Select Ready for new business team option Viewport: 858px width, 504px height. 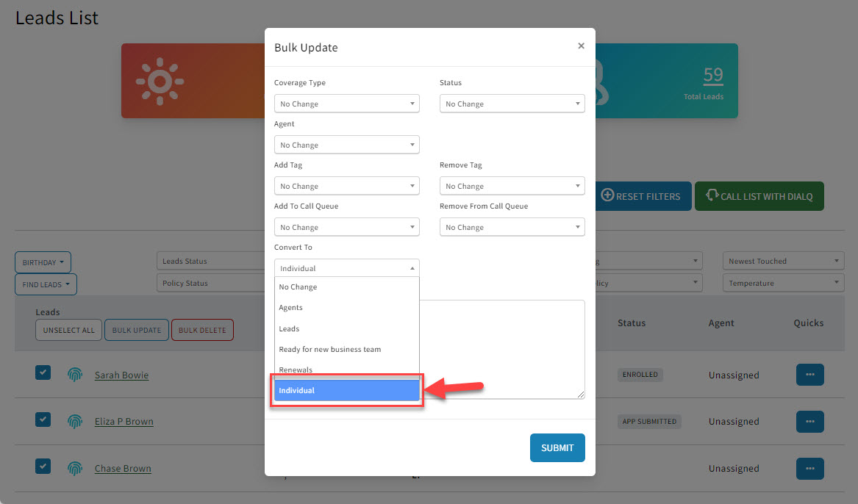pos(346,349)
